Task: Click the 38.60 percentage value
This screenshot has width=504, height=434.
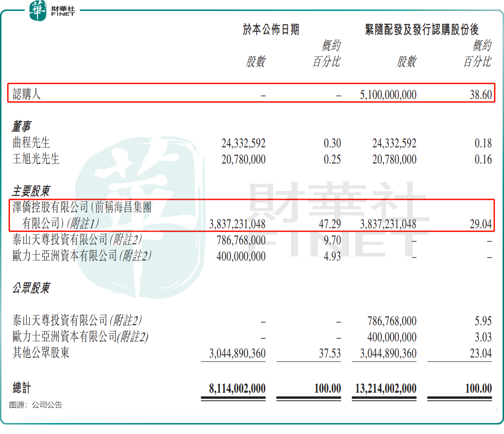Action: coord(481,95)
